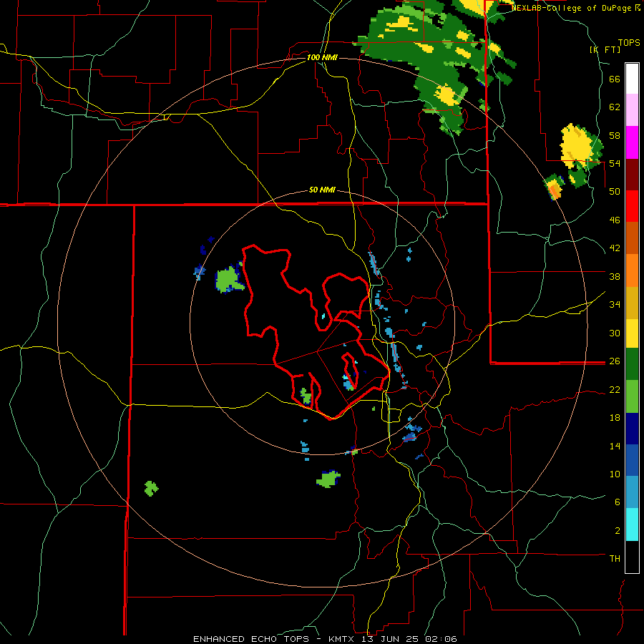This screenshot has width=644, height=644.
Task: Click the isolated light green echo in the lower-left area
Action: coord(151,488)
